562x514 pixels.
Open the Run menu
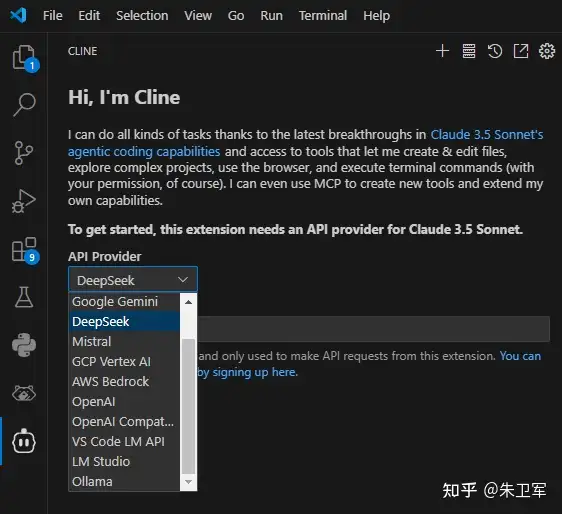click(271, 16)
